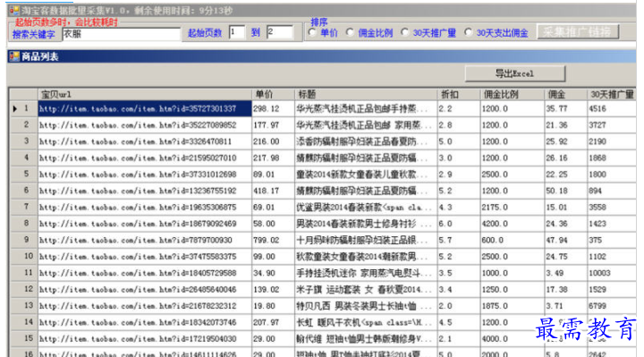Click the app icon in the title bar
644x357 pixels.
click(x=14, y=10)
